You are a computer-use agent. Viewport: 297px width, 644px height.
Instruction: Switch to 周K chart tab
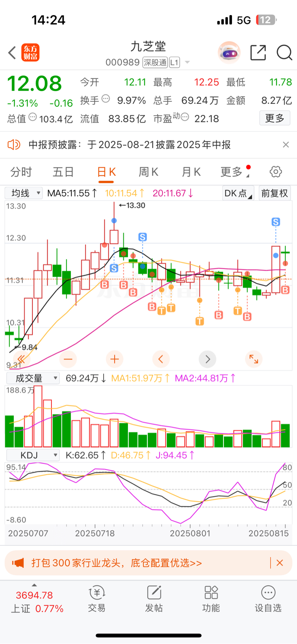pyautogui.click(x=149, y=172)
